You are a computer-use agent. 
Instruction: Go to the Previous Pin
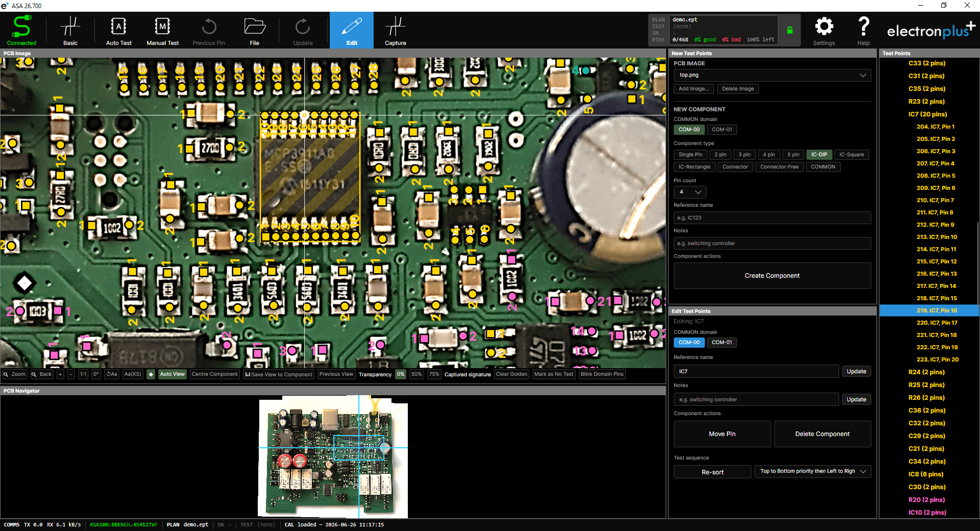click(x=209, y=31)
